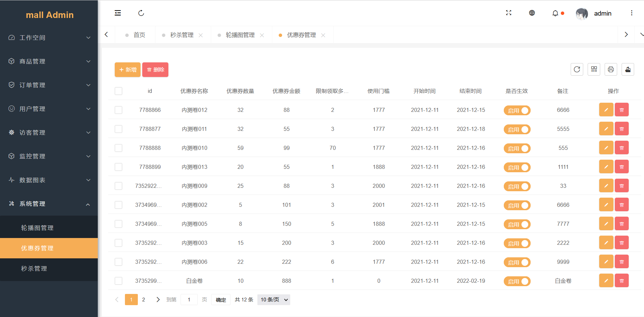Screen dimensions: 644x317
Task: Click the page reload icon in the header
Action: click(141, 13)
